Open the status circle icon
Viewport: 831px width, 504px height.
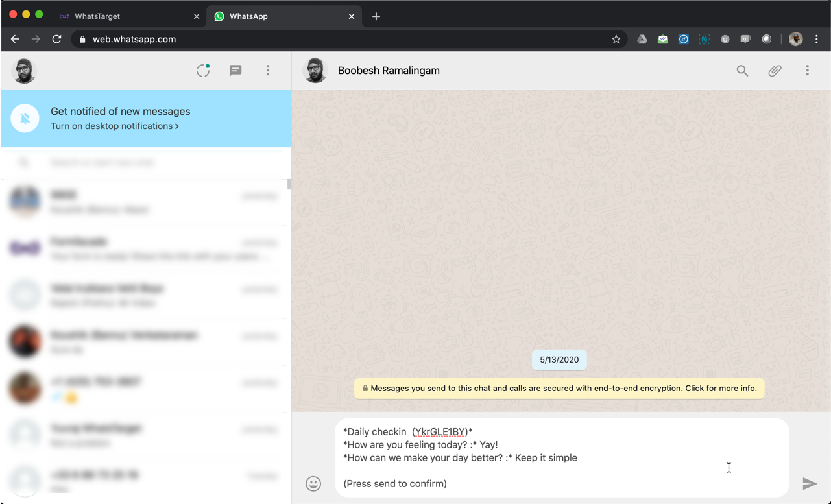[203, 71]
